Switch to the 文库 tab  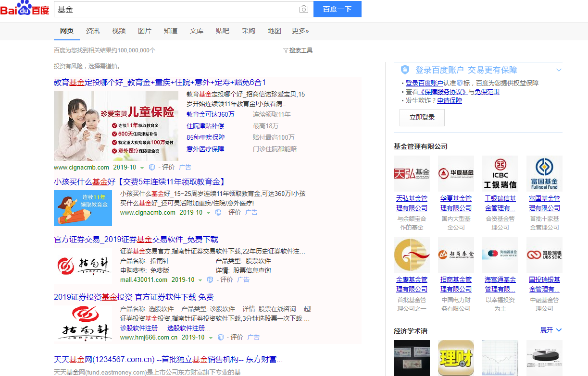[197, 31]
